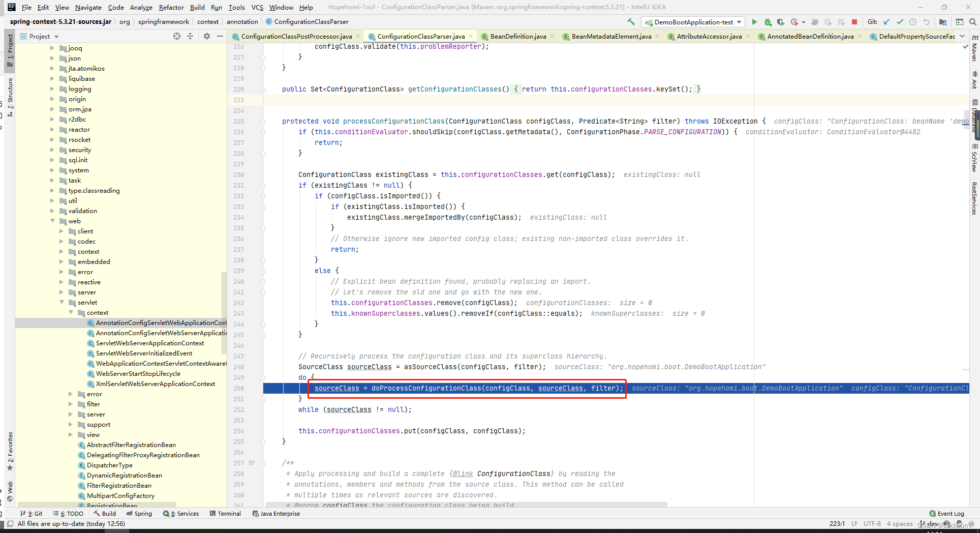The height and width of the screenshot is (533, 980).
Task: Click the Git update project arrow
Action: (886, 22)
